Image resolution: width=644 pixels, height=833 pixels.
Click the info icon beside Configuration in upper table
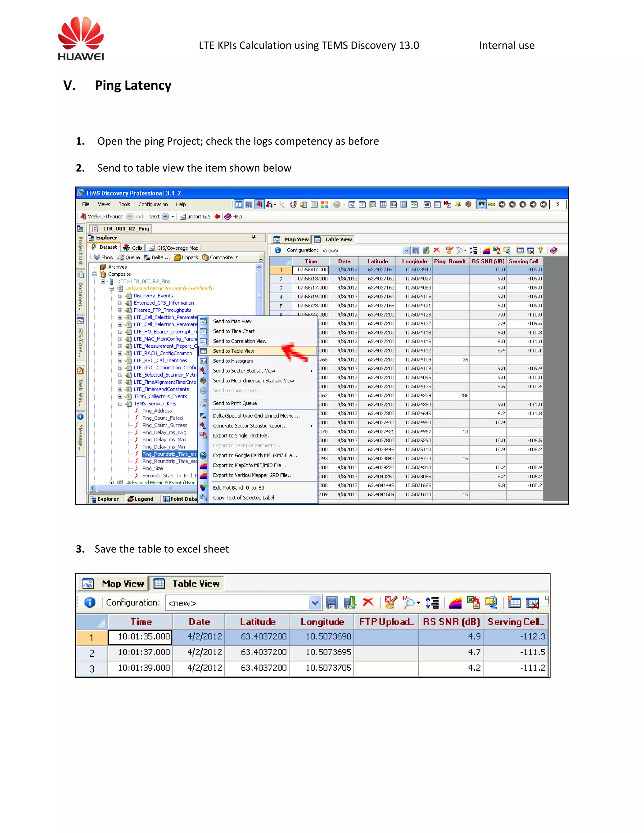click(x=278, y=250)
